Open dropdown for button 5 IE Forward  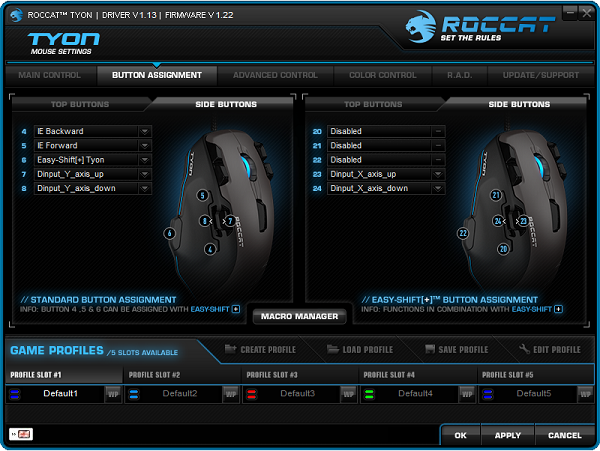coord(144,145)
